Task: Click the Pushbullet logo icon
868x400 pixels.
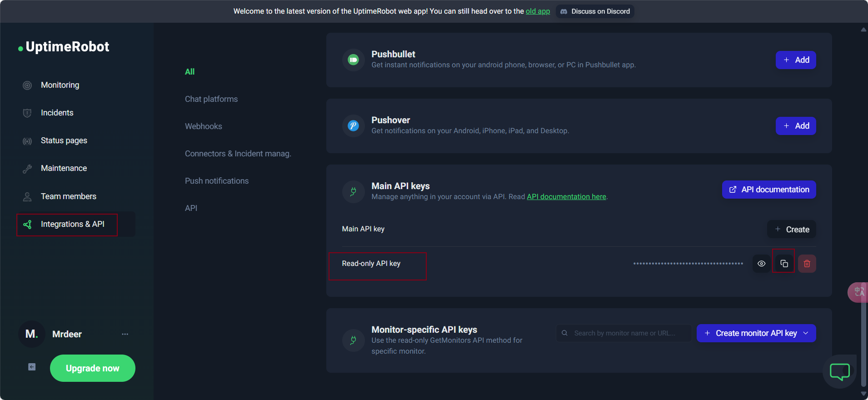Action: [353, 60]
